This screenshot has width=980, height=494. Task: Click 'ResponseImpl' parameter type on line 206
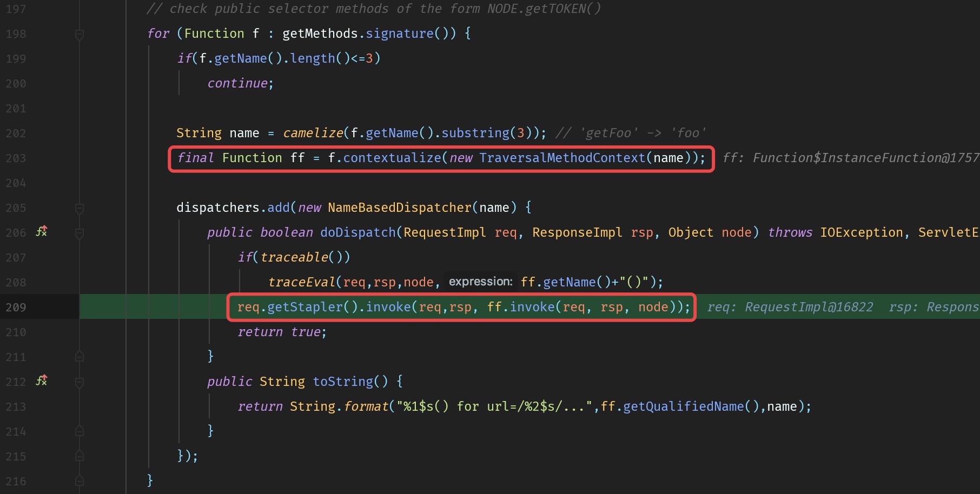[577, 232]
